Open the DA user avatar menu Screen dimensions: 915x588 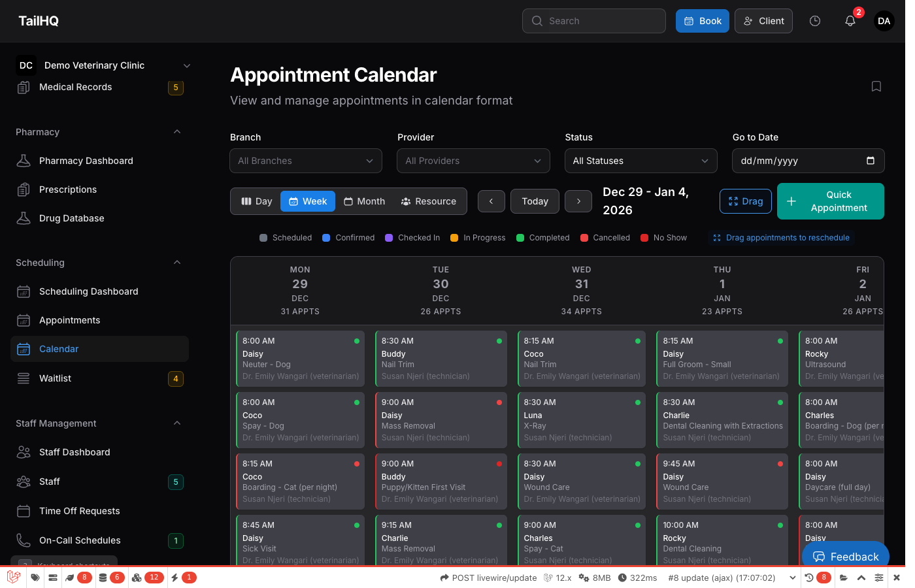click(884, 21)
